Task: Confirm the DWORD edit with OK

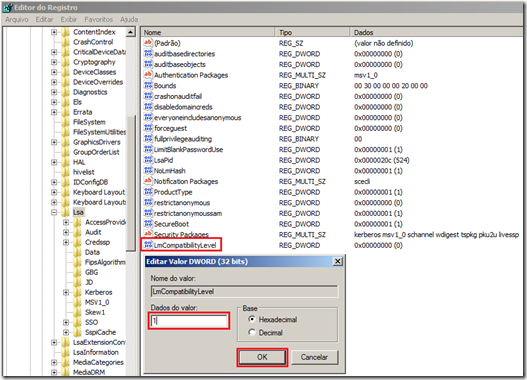Action: pos(262,357)
